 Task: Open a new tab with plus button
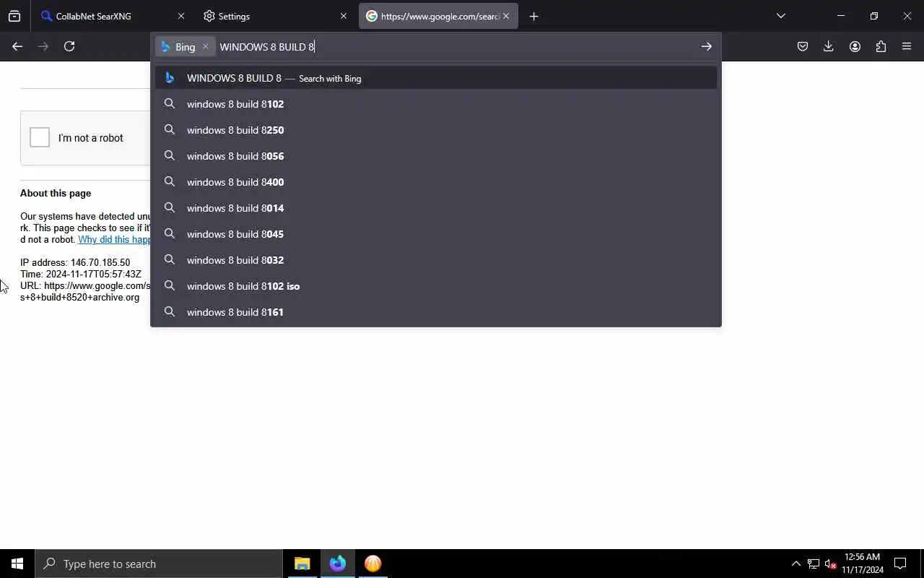[533, 16]
